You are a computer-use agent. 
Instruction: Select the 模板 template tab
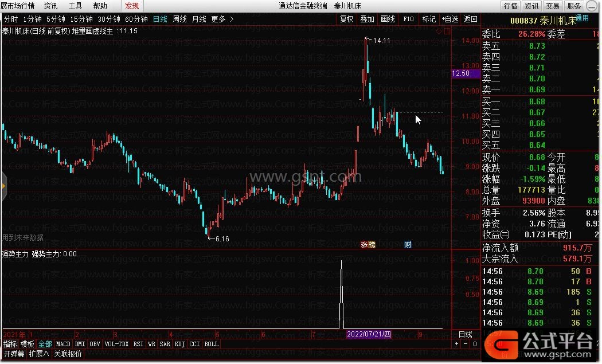[x=28, y=345]
